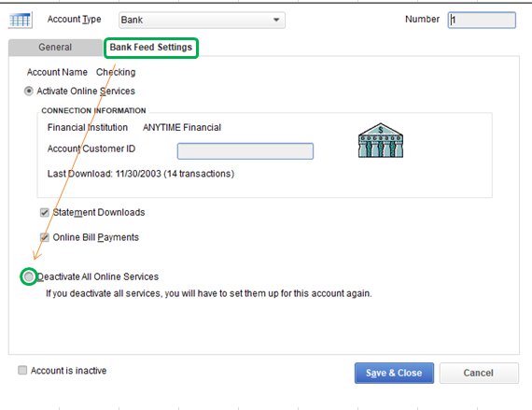
Task: Click the Bank account type combo box
Action: 202,20
